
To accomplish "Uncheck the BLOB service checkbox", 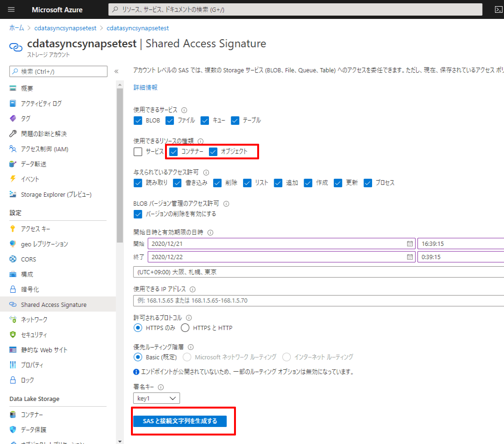I will (x=138, y=121).
